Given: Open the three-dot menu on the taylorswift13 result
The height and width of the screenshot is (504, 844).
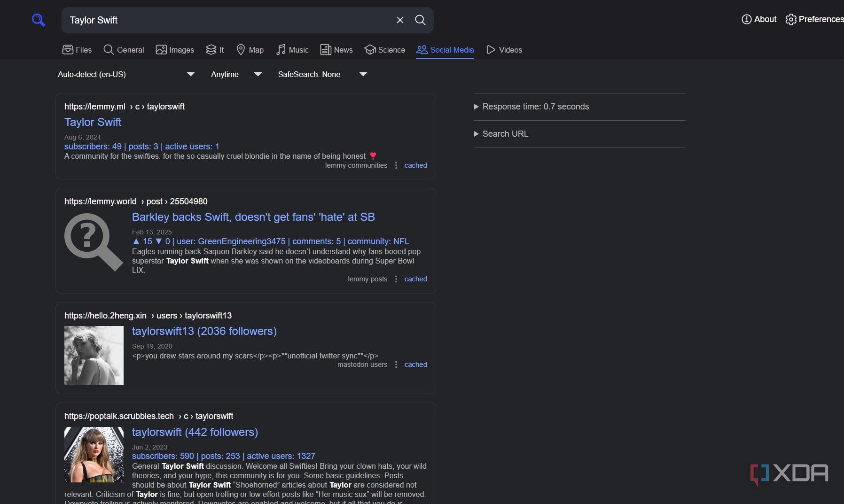Looking at the screenshot, I should point(396,364).
